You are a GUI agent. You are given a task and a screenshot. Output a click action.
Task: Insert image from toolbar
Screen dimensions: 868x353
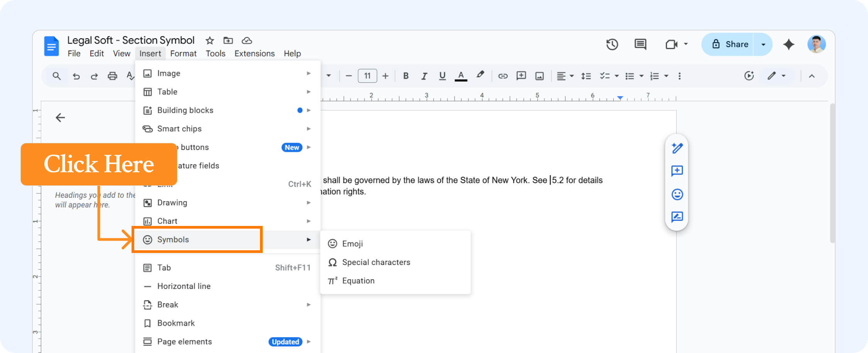coord(539,76)
